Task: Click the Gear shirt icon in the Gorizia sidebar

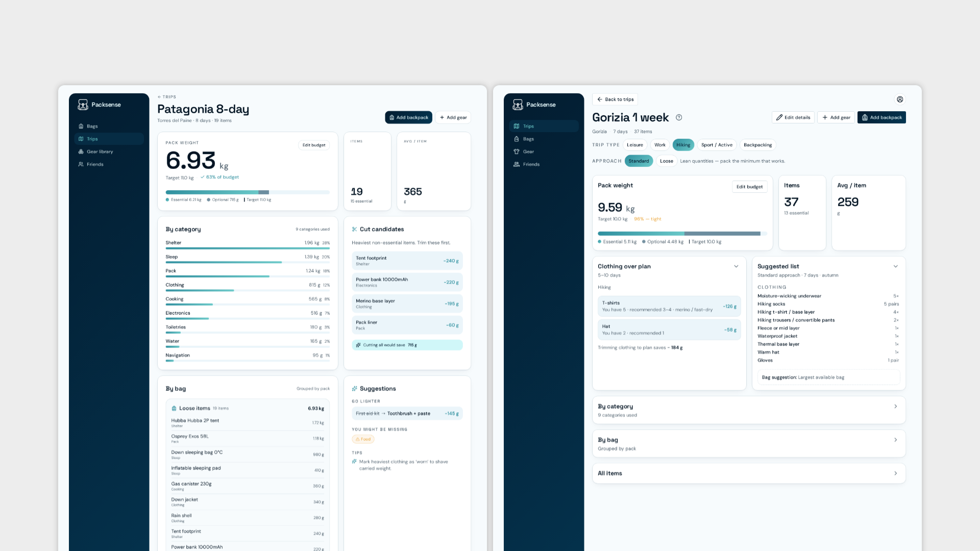Action: (x=517, y=152)
